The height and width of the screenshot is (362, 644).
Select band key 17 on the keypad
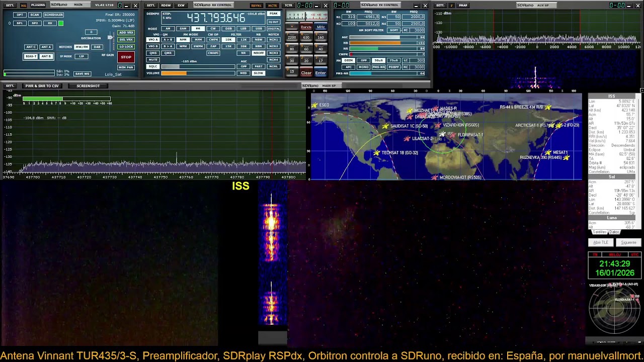click(x=320, y=61)
